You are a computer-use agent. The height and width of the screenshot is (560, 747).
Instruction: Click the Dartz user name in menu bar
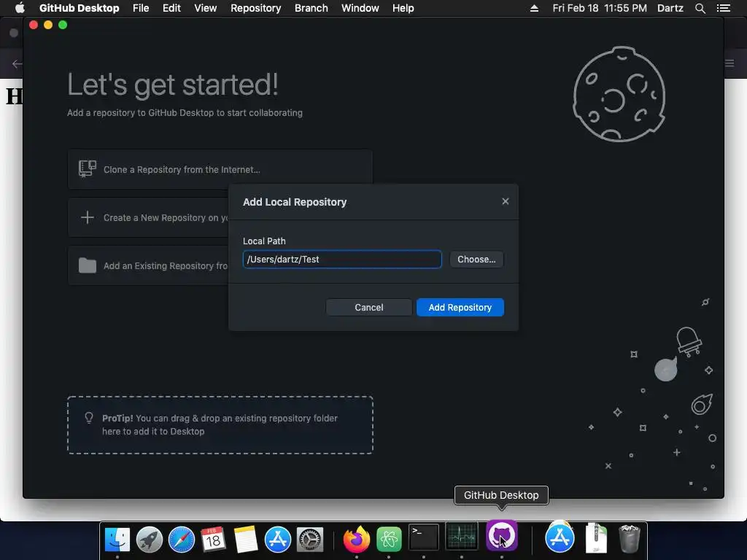670,8
